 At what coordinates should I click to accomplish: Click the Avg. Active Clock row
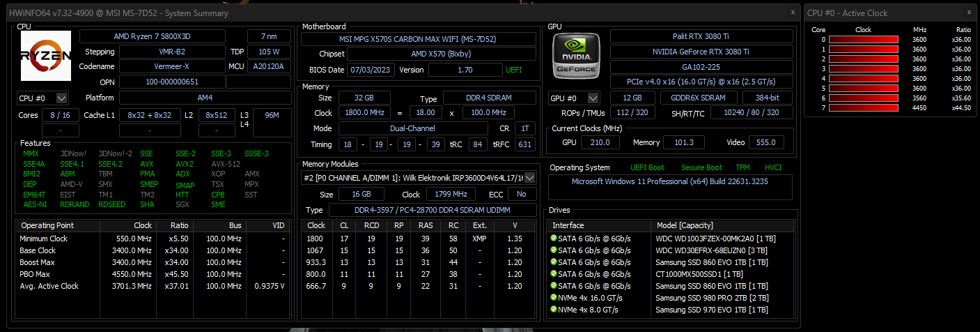[x=153, y=286]
